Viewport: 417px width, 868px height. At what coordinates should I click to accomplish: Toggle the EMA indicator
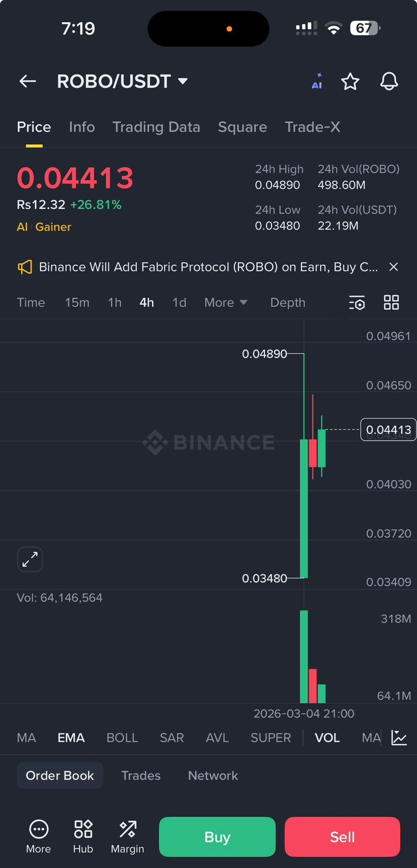(x=71, y=738)
